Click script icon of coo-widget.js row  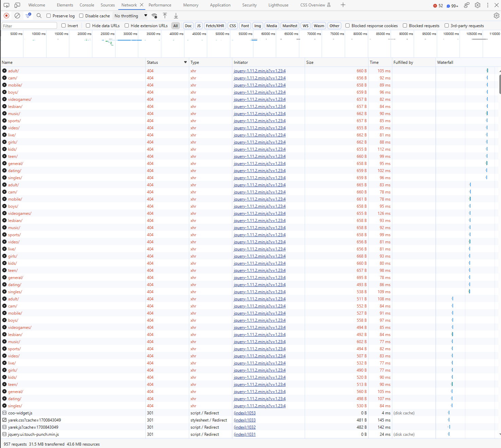click(4, 413)
